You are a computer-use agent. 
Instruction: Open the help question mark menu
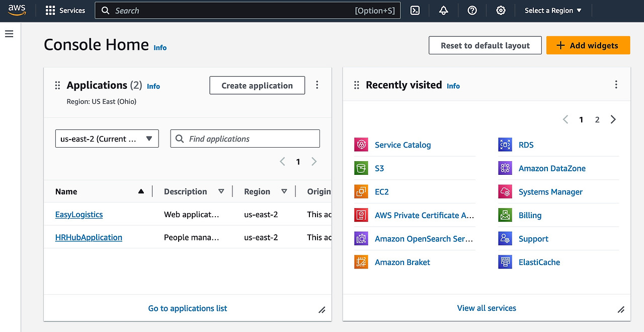472,11
